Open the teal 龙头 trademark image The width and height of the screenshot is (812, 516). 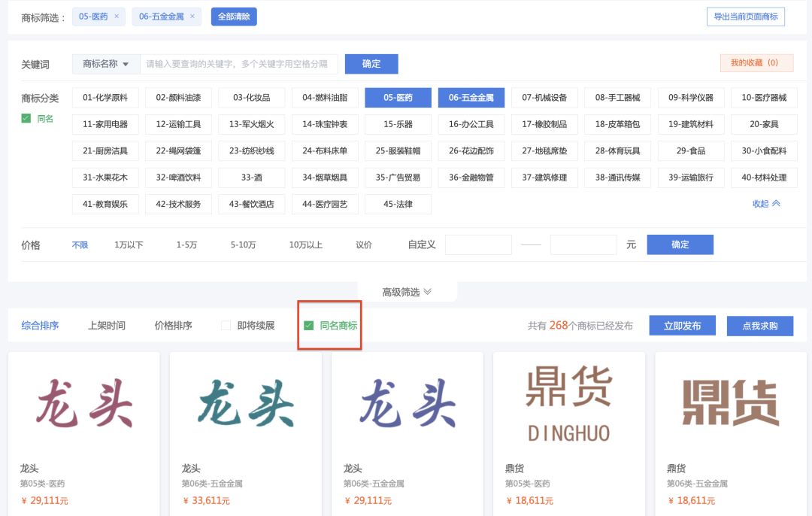pyautogui.click(x=245, y=404)
